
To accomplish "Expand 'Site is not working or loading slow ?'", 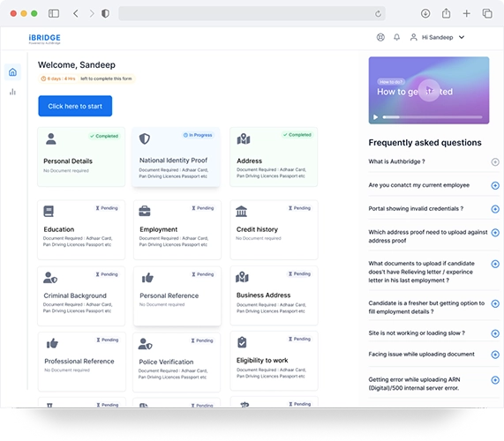I will point(495,333).
